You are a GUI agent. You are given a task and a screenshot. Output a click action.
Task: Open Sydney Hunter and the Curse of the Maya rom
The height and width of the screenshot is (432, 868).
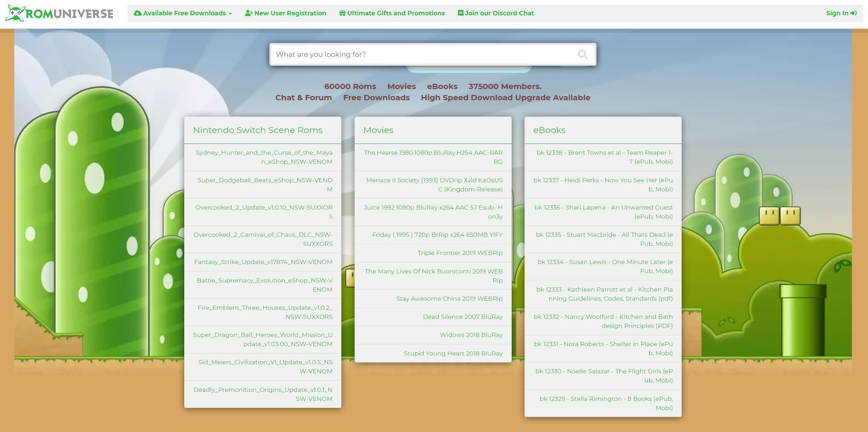tap(263, 157)
